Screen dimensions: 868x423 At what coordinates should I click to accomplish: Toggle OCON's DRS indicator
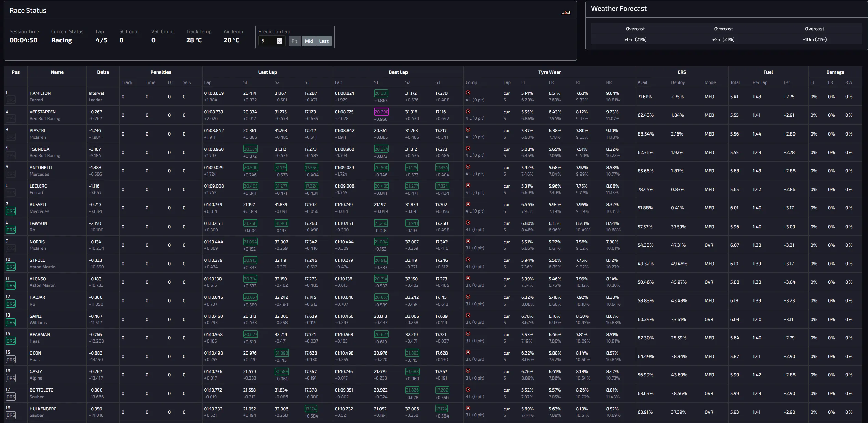(11, 360)
